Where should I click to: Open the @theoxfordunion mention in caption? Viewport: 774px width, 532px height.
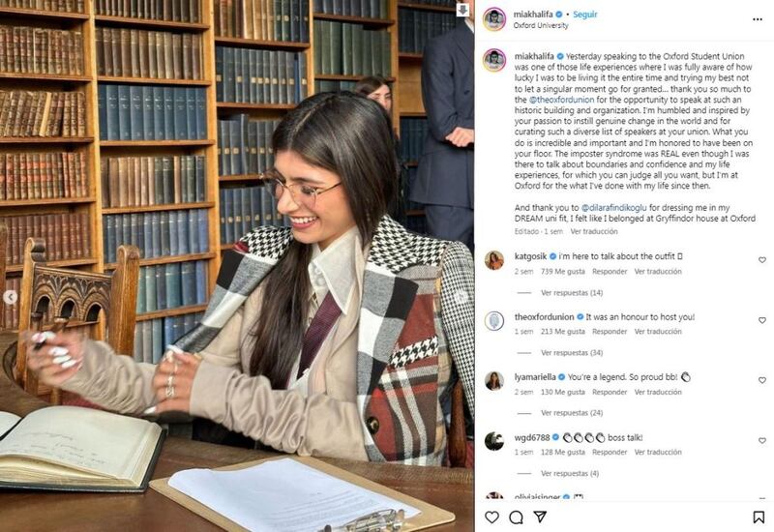(561, 100)
